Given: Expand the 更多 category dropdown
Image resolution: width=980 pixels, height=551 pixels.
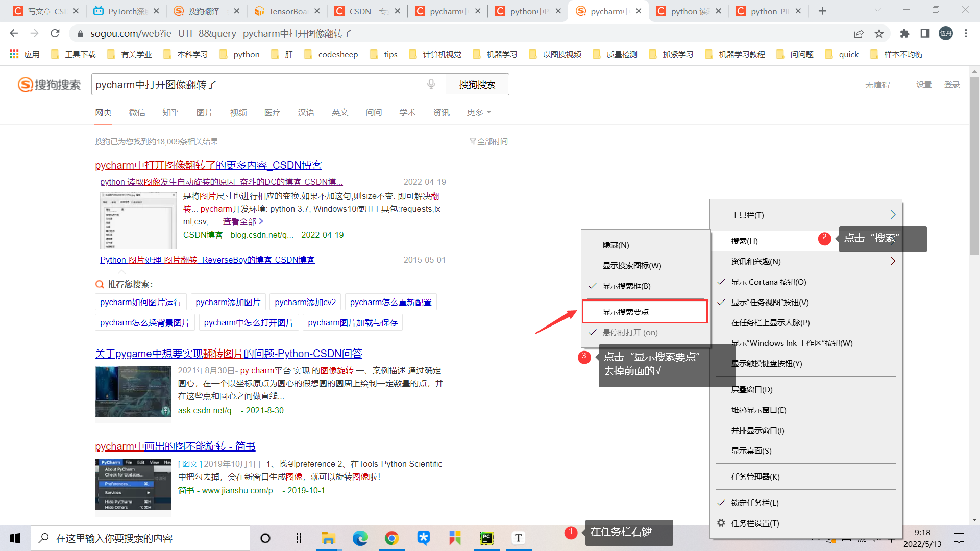Looking at the screenshot, I should tap(478, 112).
